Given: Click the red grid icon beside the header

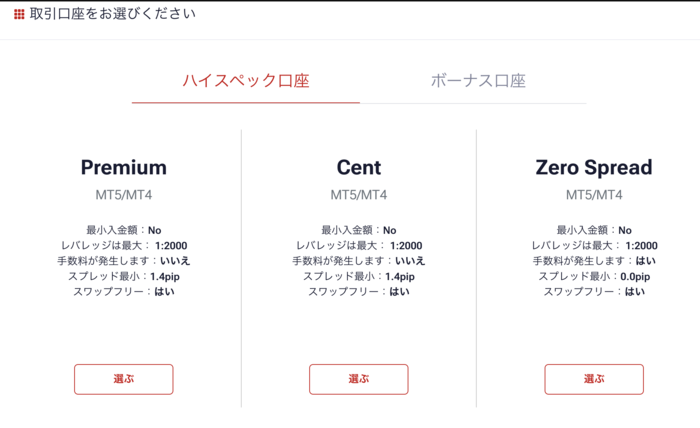Looking at the screenshot, I should tap(19, 15).
